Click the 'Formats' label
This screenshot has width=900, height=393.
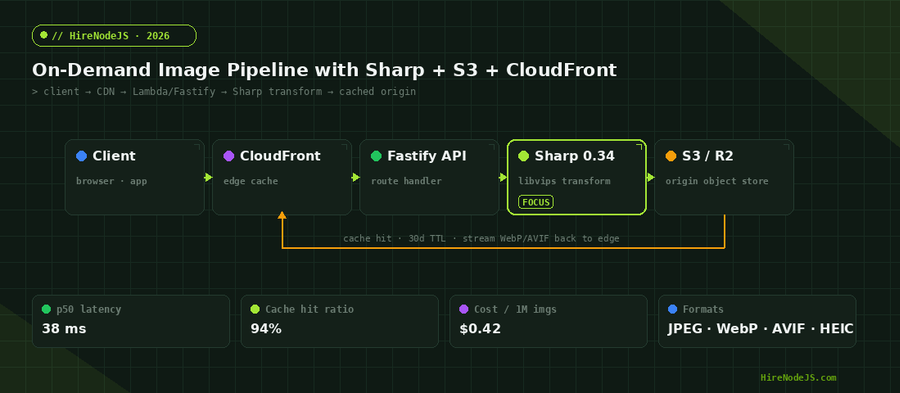pyautogui.click(x=703, y=310)
